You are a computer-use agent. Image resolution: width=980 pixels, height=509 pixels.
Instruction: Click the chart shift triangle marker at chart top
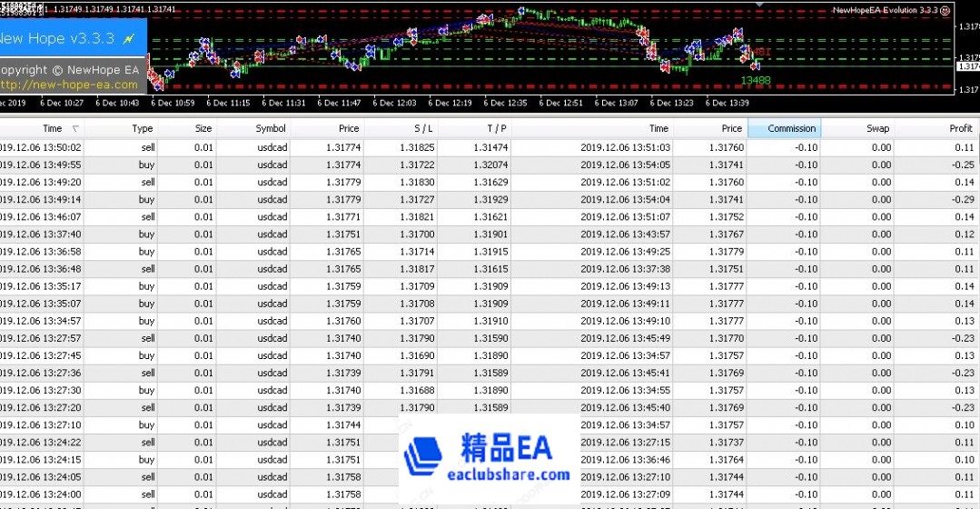[759, 5]
